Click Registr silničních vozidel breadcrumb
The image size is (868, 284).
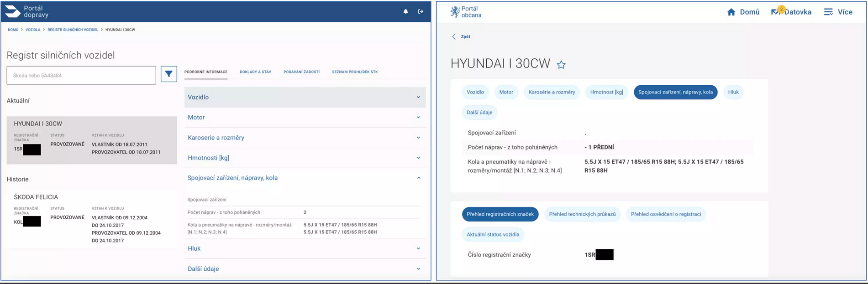73,30
